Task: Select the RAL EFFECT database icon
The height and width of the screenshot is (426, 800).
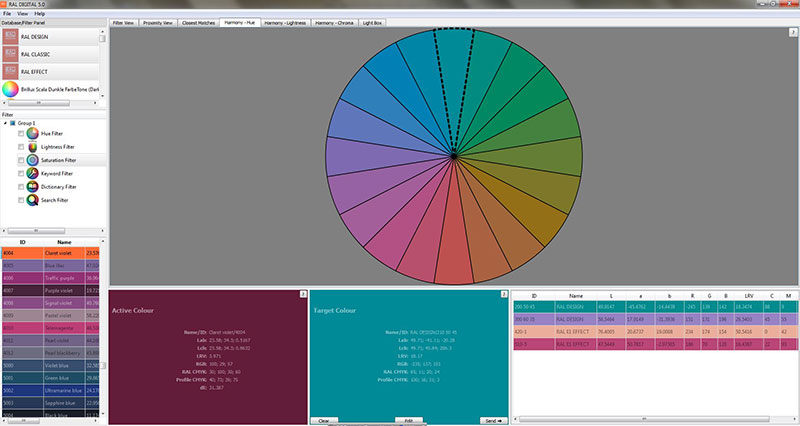Action: click(10, 71)
